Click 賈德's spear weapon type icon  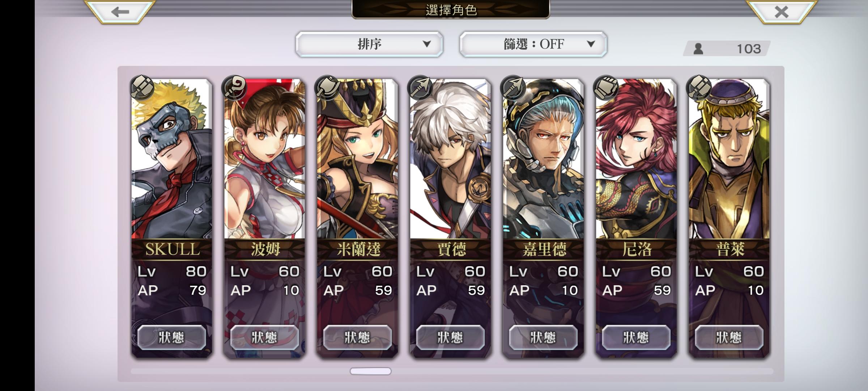pyautogui.click(x=421, y=87)
